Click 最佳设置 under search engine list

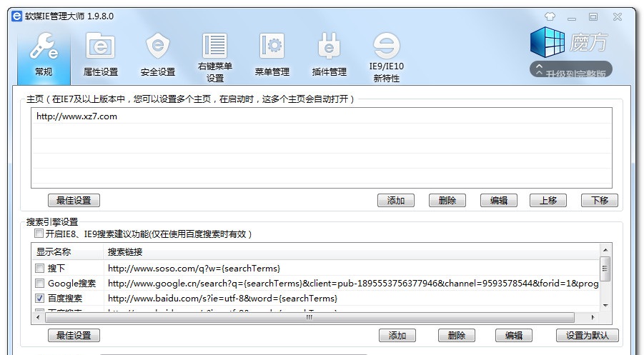(74, 335)
